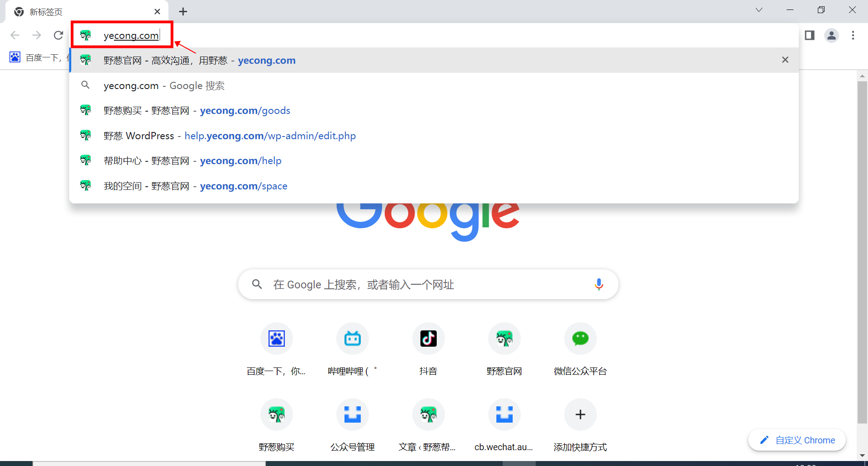Click favicon of 我的空间 suggestion row
Screen dimensions: 868x466
[85, 186]
